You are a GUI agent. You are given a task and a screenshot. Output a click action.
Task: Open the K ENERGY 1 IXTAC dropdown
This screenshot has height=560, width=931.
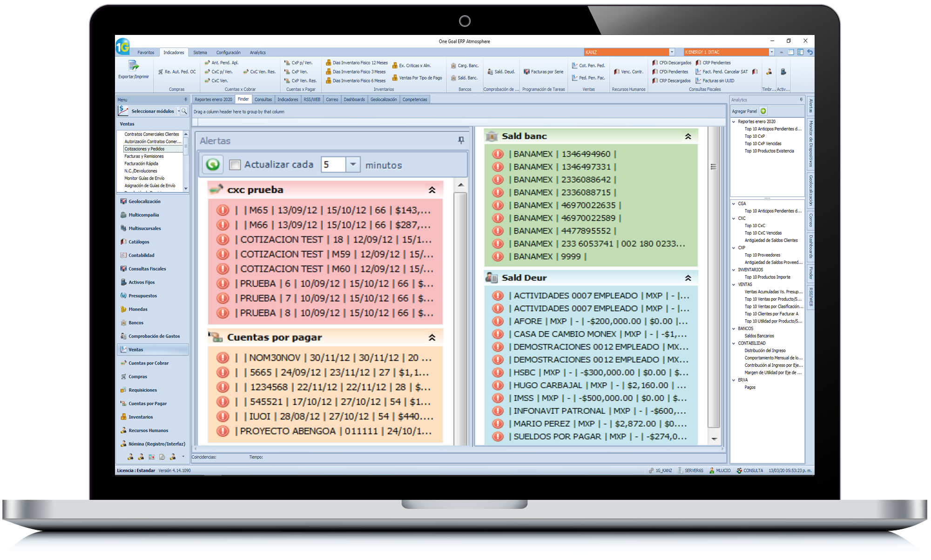771,52
